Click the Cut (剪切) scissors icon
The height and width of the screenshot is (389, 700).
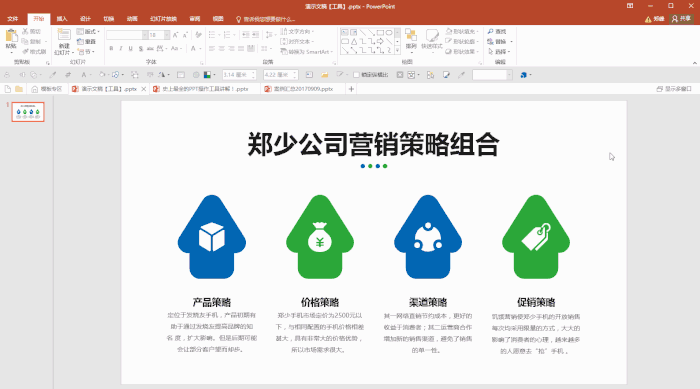click(25, 31)
